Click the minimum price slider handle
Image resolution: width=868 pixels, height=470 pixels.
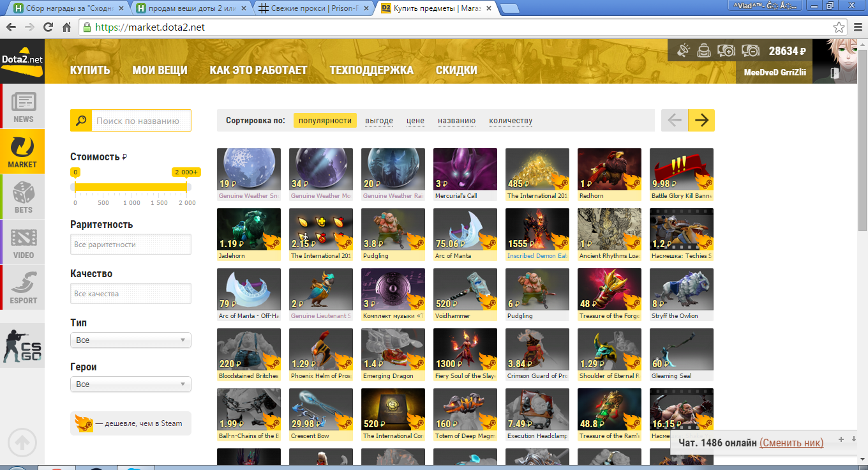(x=75, y=186)
